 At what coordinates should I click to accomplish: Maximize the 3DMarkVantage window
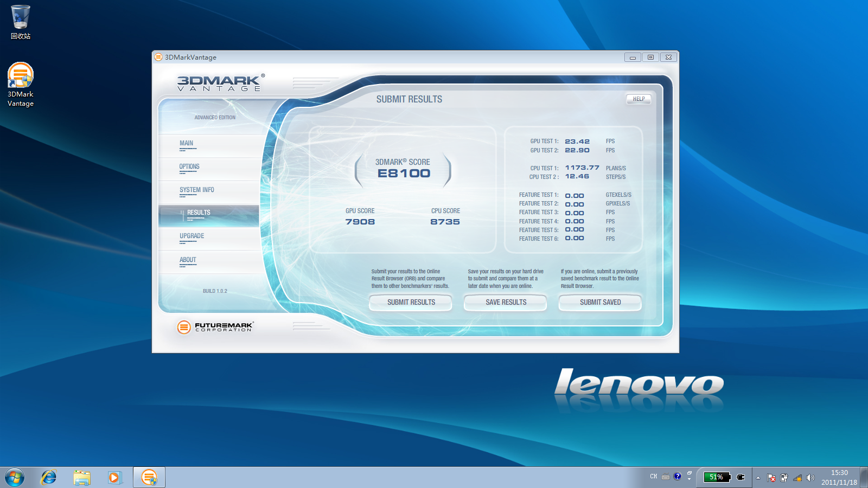click(650, 57)
